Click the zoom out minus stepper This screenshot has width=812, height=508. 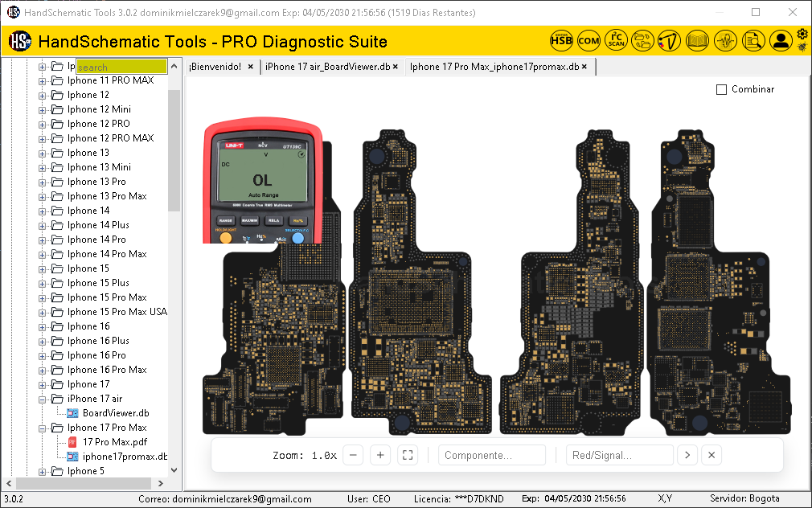click(353, 455)
